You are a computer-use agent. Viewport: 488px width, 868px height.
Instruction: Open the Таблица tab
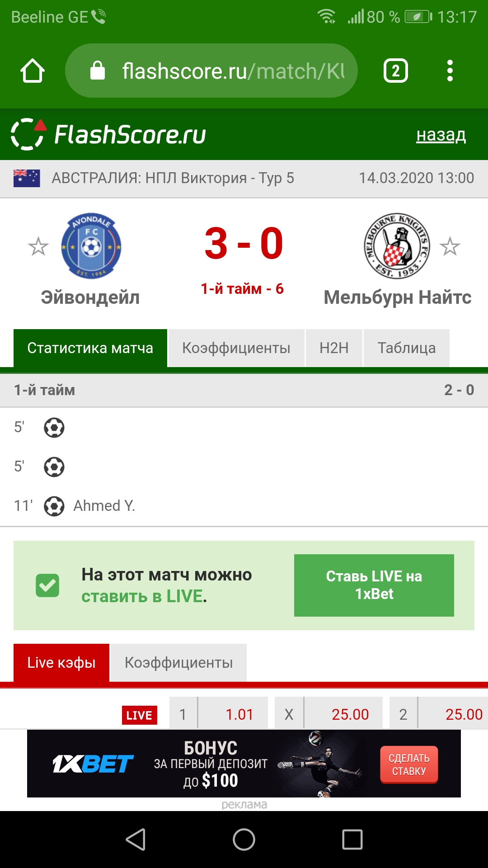pos(407,348)
